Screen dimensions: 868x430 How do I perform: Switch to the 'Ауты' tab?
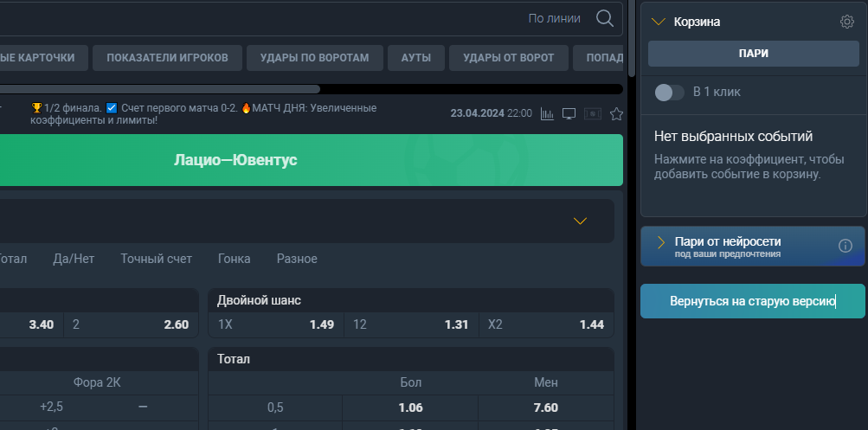tap(415, 58)
